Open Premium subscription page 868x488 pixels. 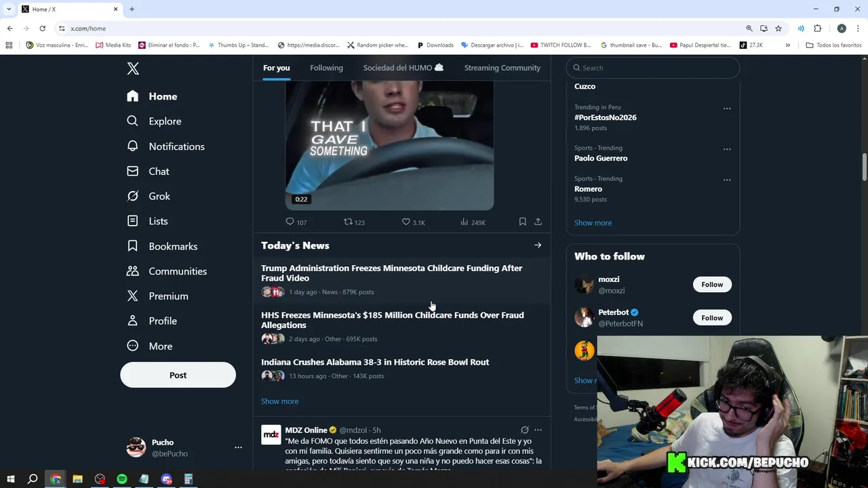pos(157,296)
